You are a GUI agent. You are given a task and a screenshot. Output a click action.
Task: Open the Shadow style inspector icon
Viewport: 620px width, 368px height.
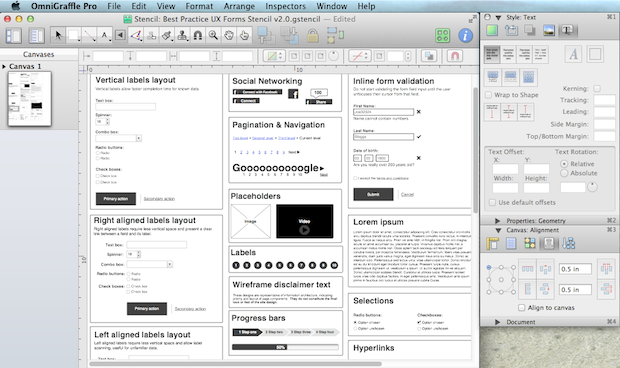pyautogui.click(x=529, y=30)
